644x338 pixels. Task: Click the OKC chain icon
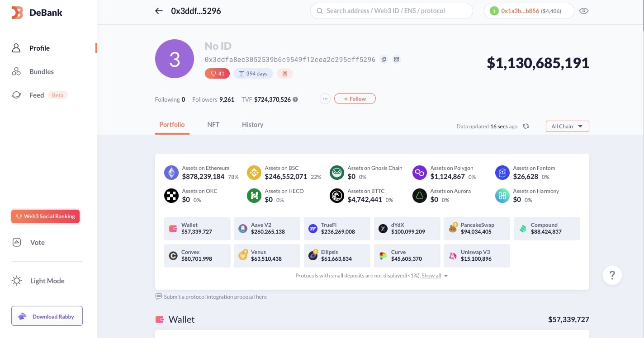tap(171, 195)
